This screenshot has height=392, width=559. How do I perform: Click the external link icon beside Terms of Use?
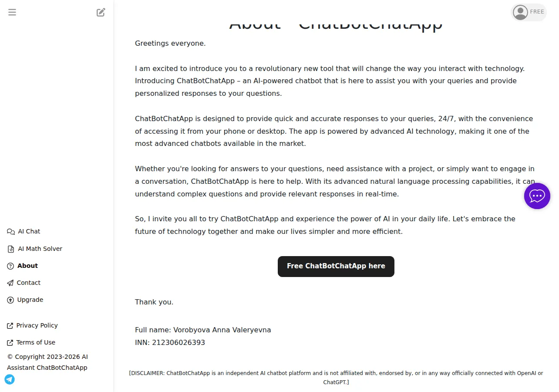coord(10,343)
